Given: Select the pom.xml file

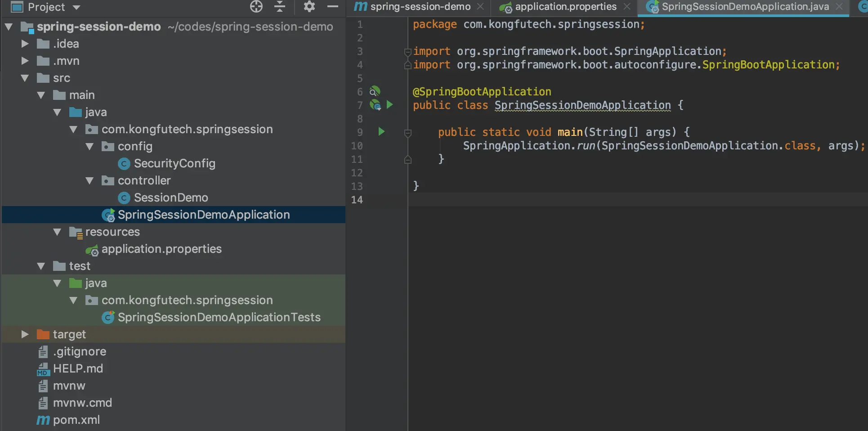Looking at the screenshot, I should 76,420.
